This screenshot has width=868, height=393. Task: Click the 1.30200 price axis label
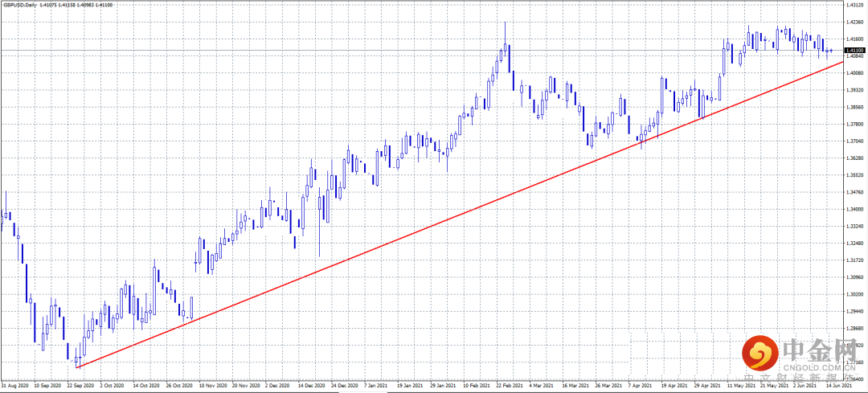pyautogui.click(x=854, y=295)
